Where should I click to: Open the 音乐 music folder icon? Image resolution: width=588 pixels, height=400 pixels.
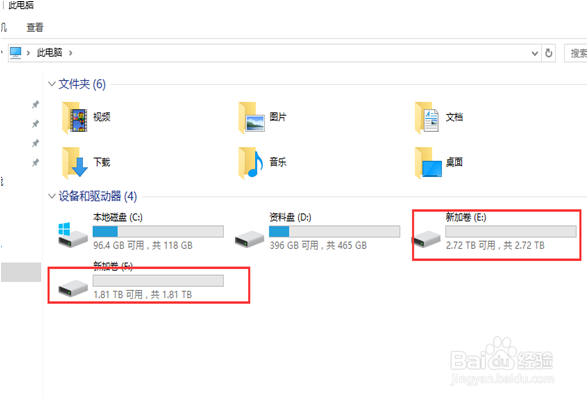(250, 163)
